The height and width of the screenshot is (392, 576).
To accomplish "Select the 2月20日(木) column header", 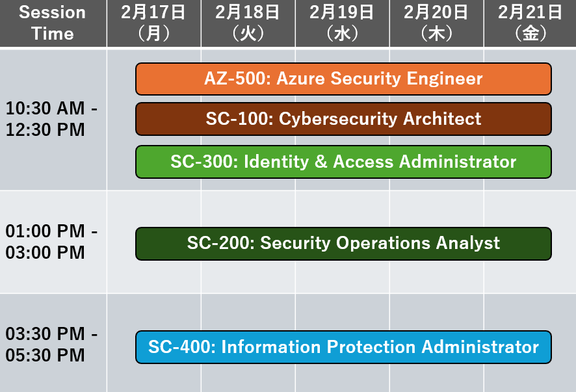I will pos(437,23).
